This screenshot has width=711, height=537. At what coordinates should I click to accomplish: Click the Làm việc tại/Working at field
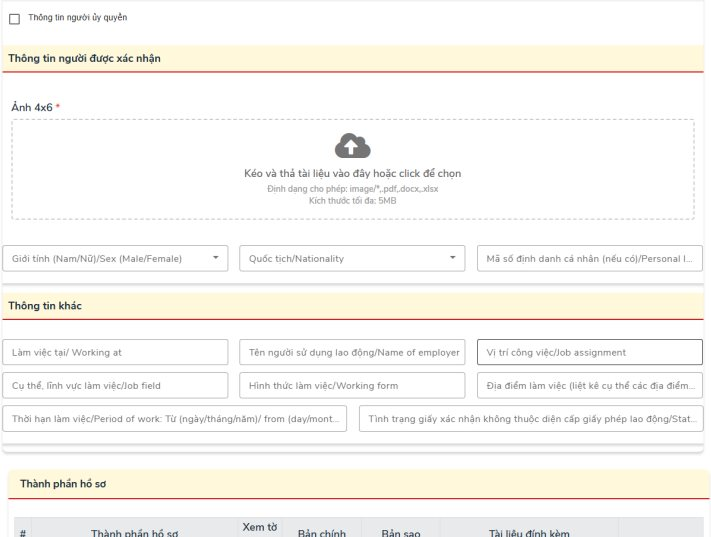[x=115, y=352]
